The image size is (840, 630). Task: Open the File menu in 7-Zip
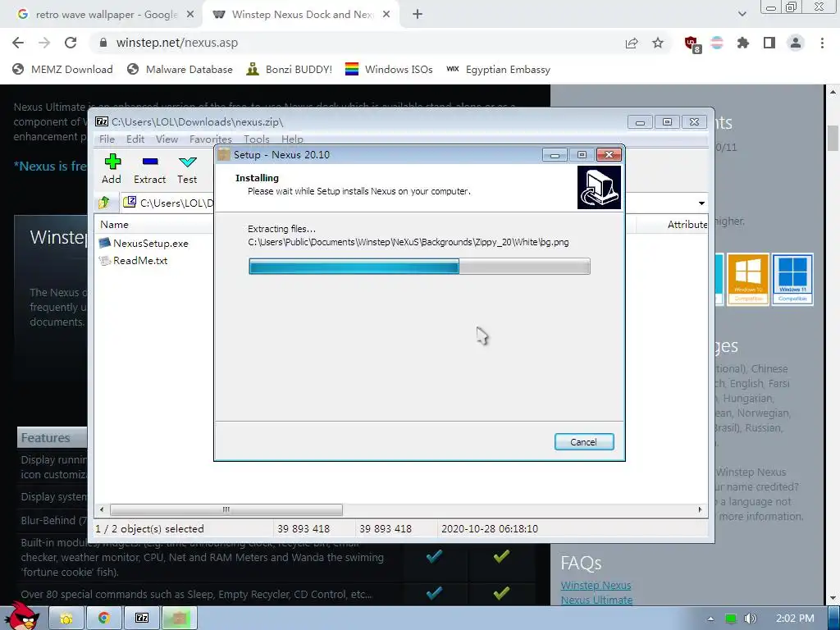[107, 139]
